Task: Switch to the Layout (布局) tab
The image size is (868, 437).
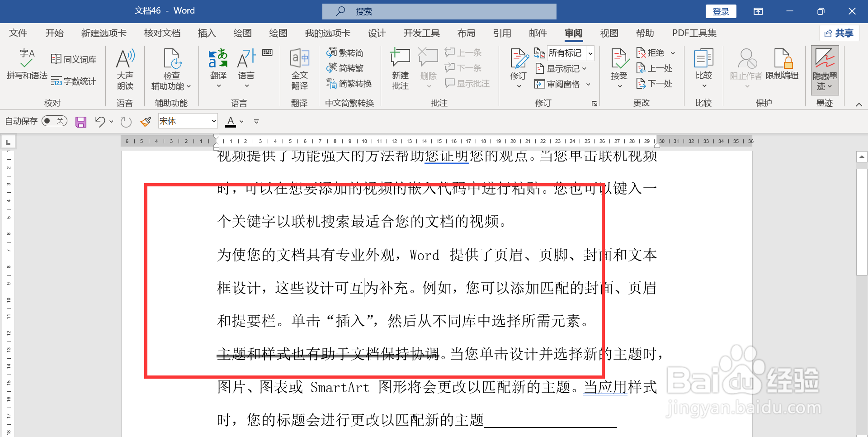Action: coord(466,33)
